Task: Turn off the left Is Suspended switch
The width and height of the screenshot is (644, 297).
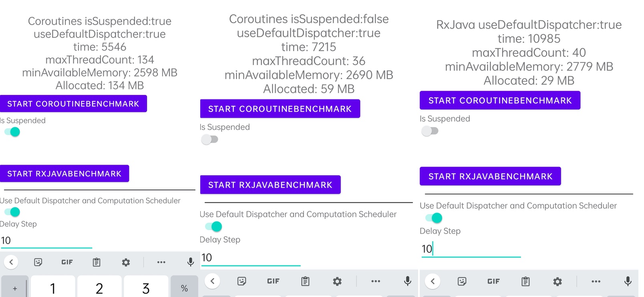Action: click(x=11, y=131)
